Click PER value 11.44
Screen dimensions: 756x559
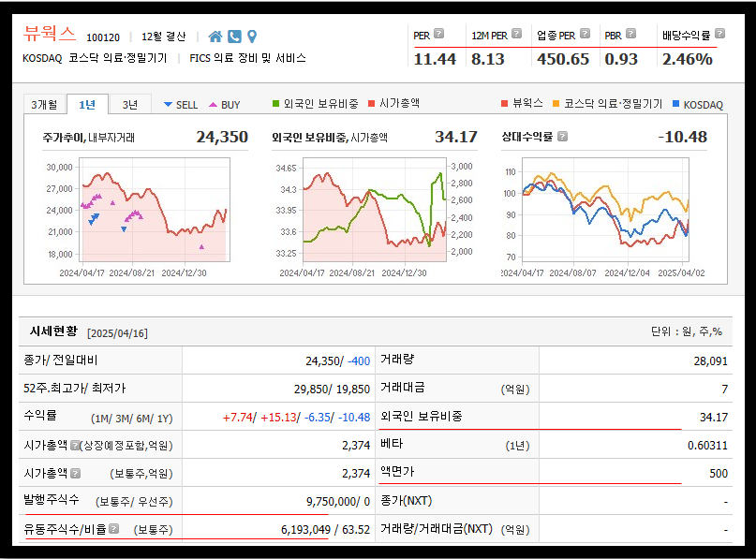tap(435, 59)
